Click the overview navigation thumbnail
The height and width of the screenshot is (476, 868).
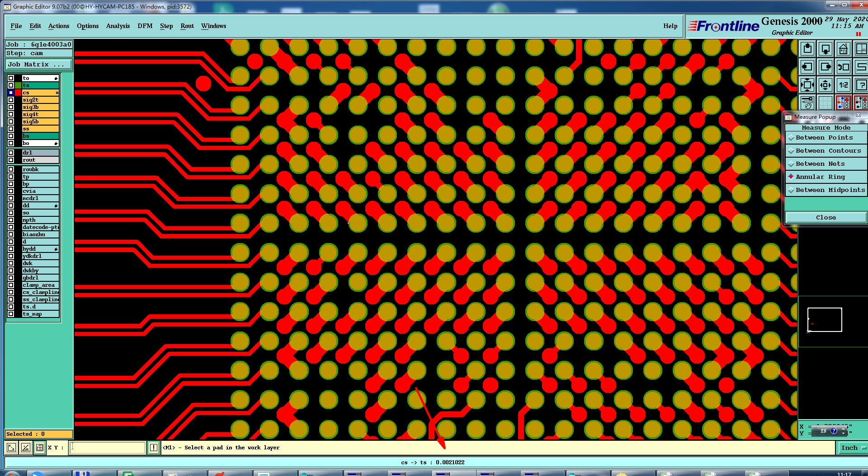click(825, 320)
